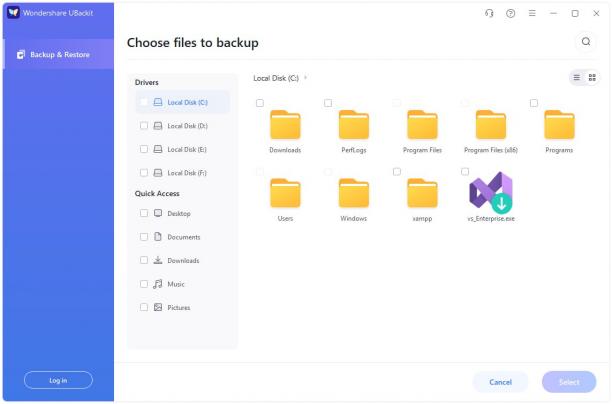The width and height of the screenshot is (612, 404).
Task: Click the "Windows" folder name
Action: [x=354, y=219]
